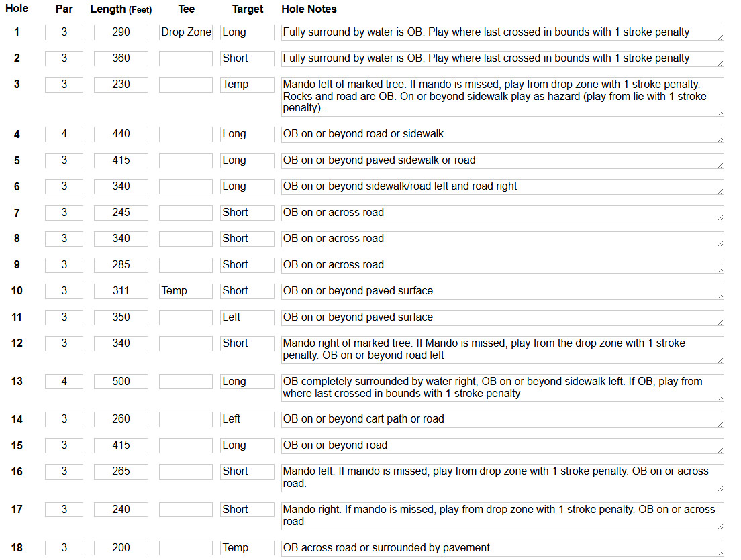This screenshot has width=741, height=560.
Task: Focus the Length field showing 200
Action: tap(121, 548)
